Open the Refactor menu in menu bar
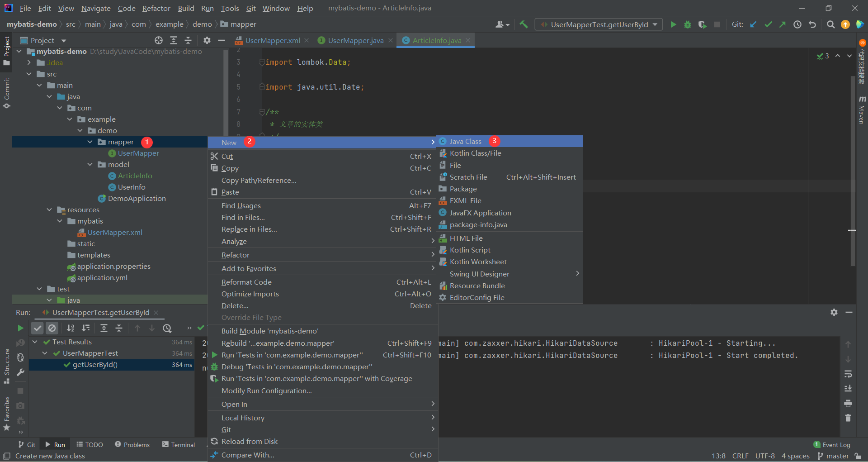The width and height of the screenshot is (868, 462). (156, 8)
